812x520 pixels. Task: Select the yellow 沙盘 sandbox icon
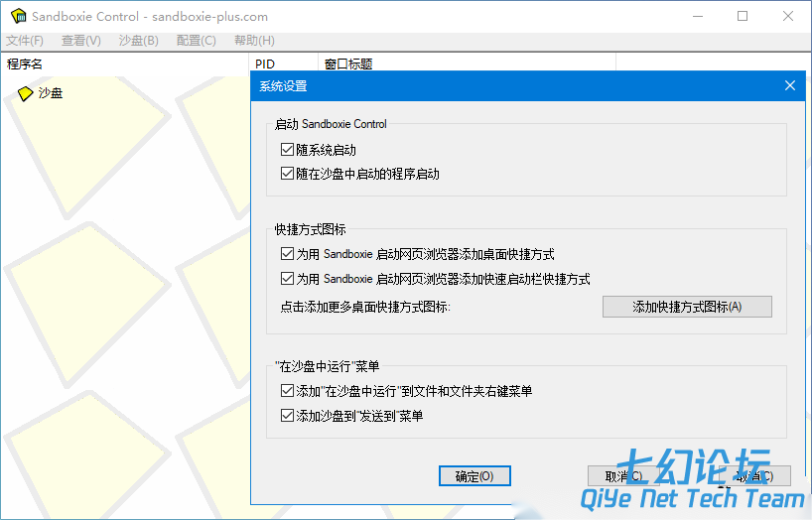tap(25, 93)
